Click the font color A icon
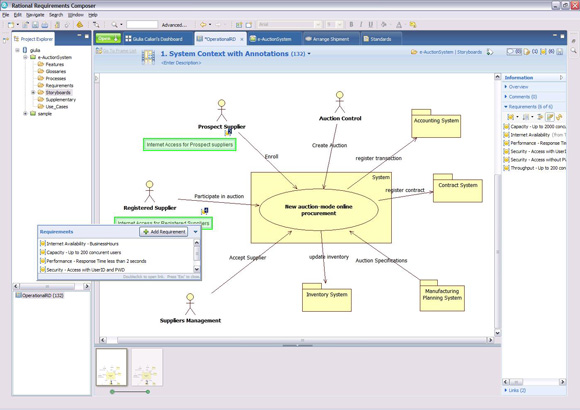580x410 pixels. point(399,25)
